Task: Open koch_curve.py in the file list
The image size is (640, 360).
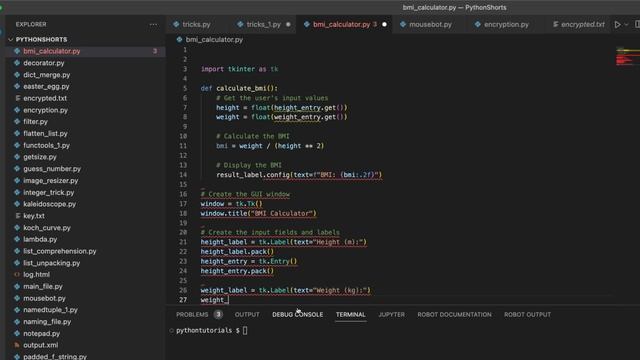Action: pyautogui.click(x=47, y=228)
